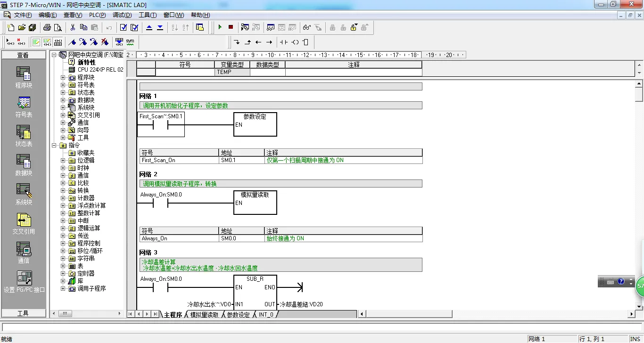Switch to the INT_0 tab
644x343 pixels.
266,315
